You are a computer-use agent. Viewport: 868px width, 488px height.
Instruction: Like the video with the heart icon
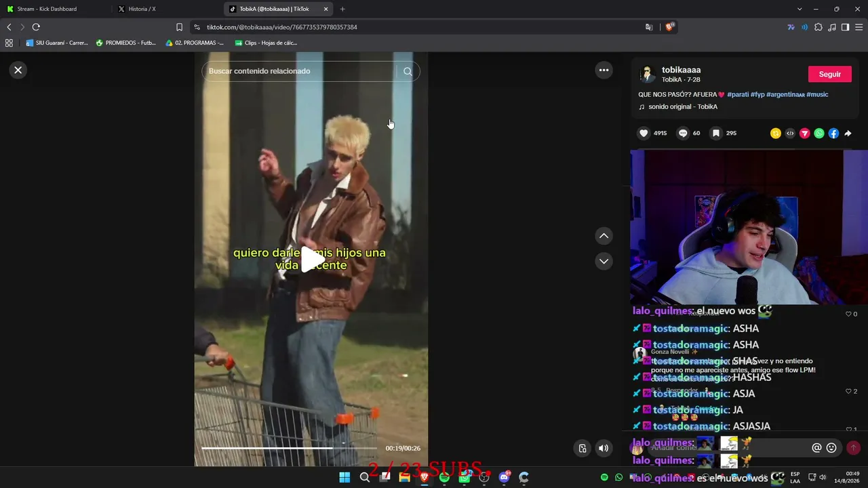tap(644, 134)
